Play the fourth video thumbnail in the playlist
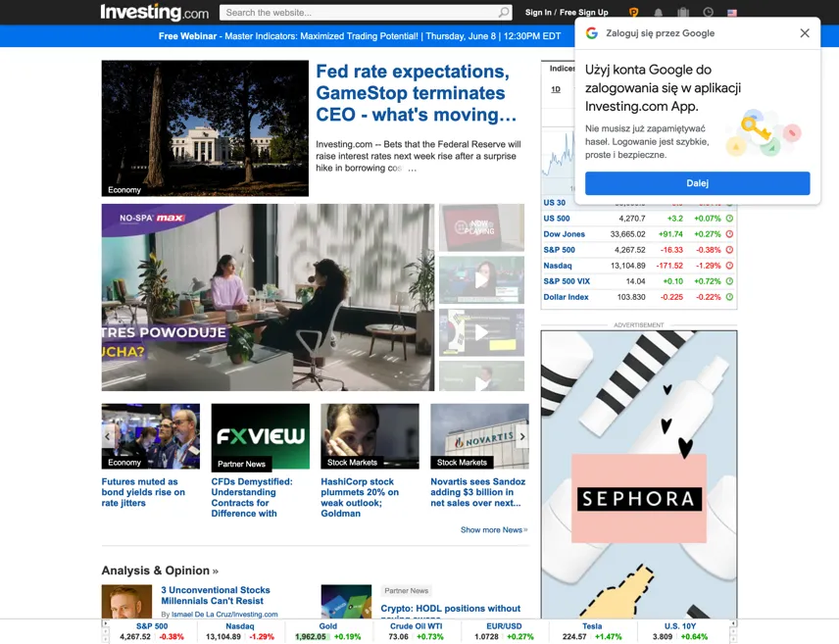 481,376
